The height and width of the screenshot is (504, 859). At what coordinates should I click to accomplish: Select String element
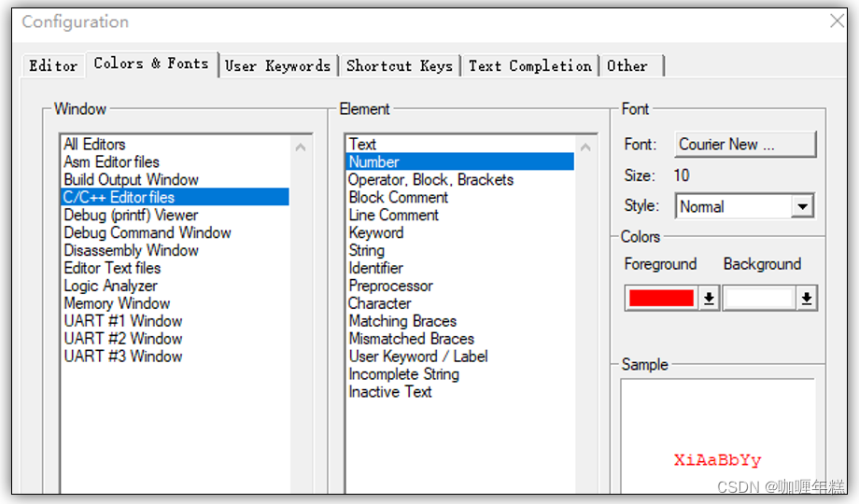click(x=460, y=250)
